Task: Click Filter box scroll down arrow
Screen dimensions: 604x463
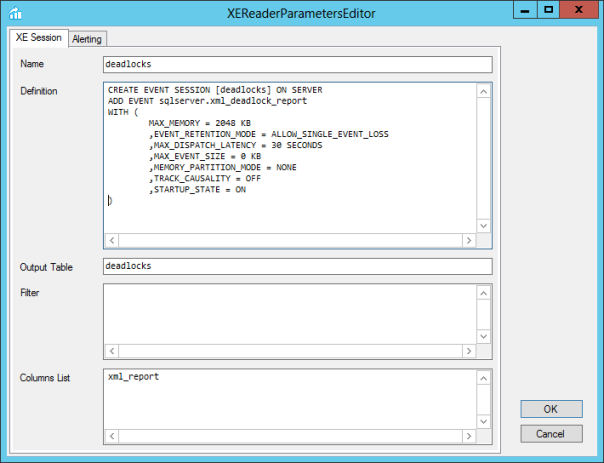Action: click(484, 336)
